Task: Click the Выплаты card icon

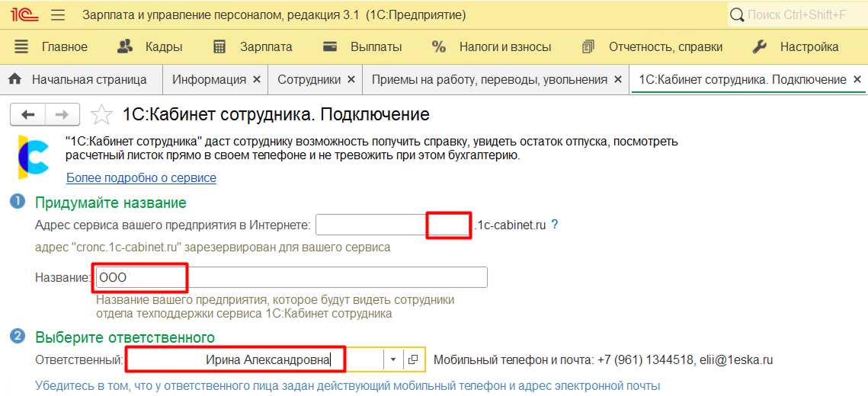Action: 331,46
